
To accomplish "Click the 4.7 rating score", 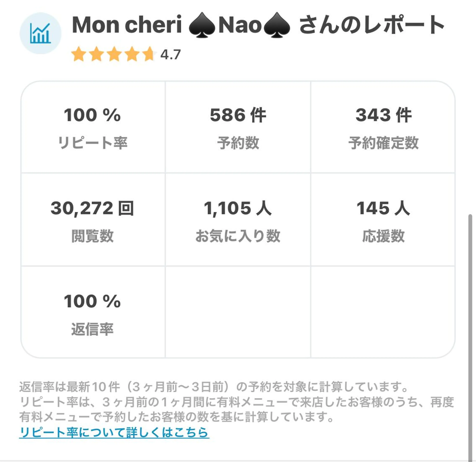I will point(170,54).
